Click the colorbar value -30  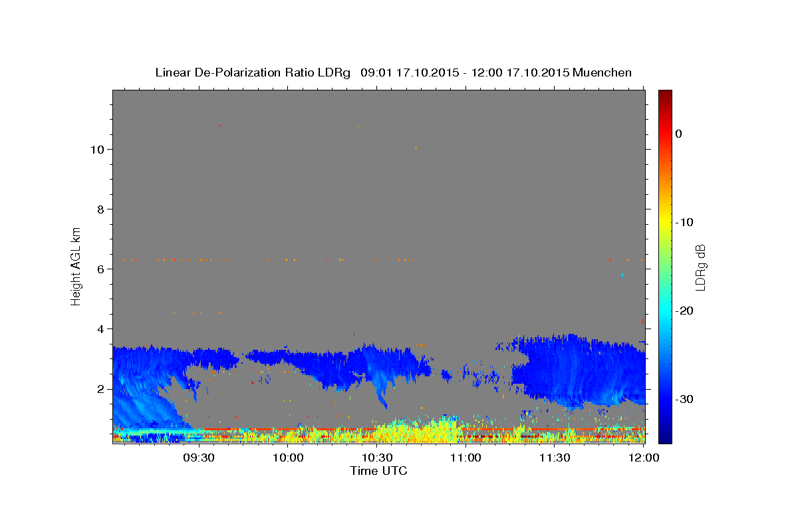[685, 399]
